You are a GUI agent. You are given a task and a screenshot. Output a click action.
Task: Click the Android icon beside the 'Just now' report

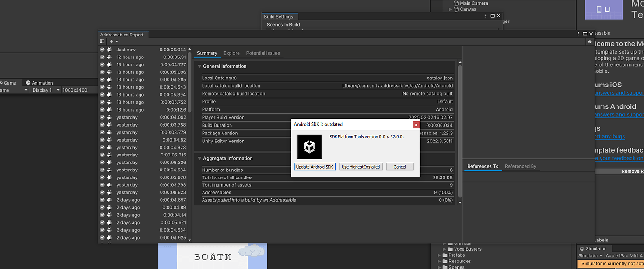109,49
